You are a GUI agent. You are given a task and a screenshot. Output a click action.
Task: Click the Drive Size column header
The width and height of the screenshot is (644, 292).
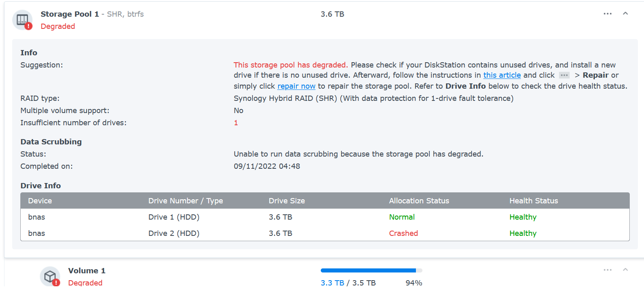(287, 201)
